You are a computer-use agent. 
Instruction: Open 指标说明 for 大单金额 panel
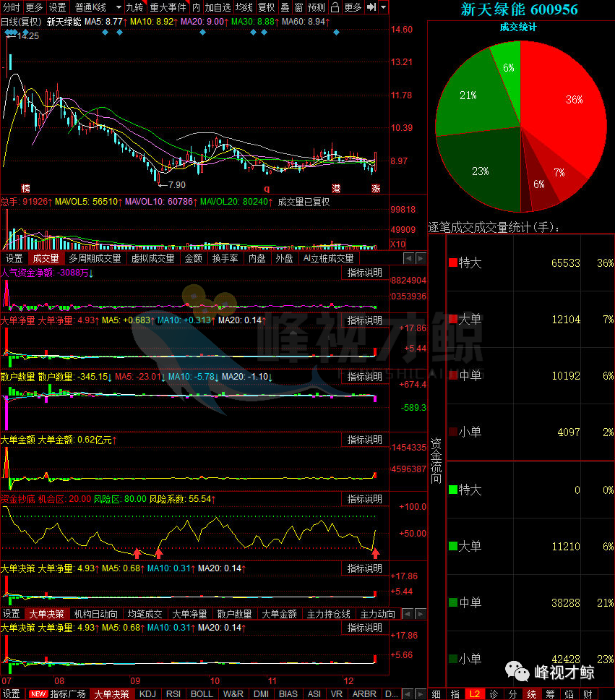[365, 440]
